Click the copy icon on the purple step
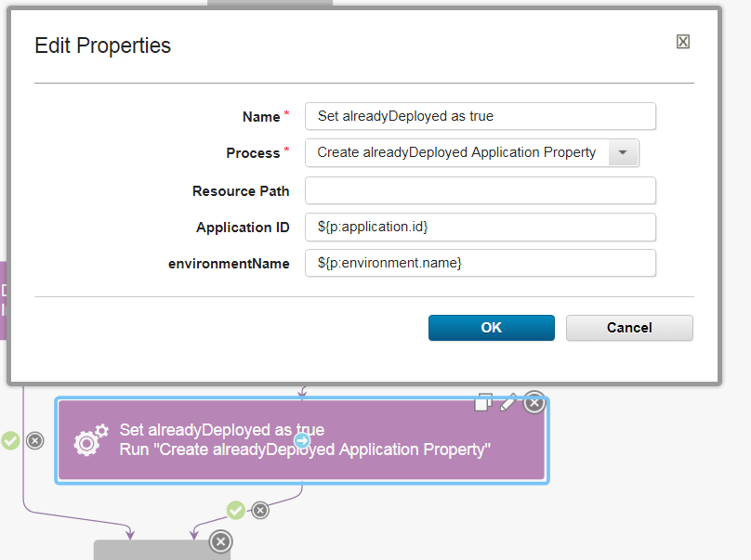751x560 pixels. pyautogui.click(x=483, y=402)
